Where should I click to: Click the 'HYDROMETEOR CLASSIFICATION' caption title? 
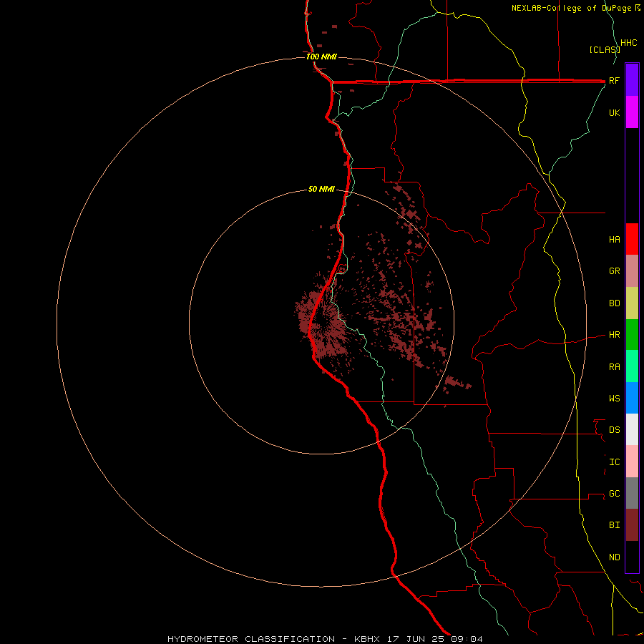click(251, 639)
